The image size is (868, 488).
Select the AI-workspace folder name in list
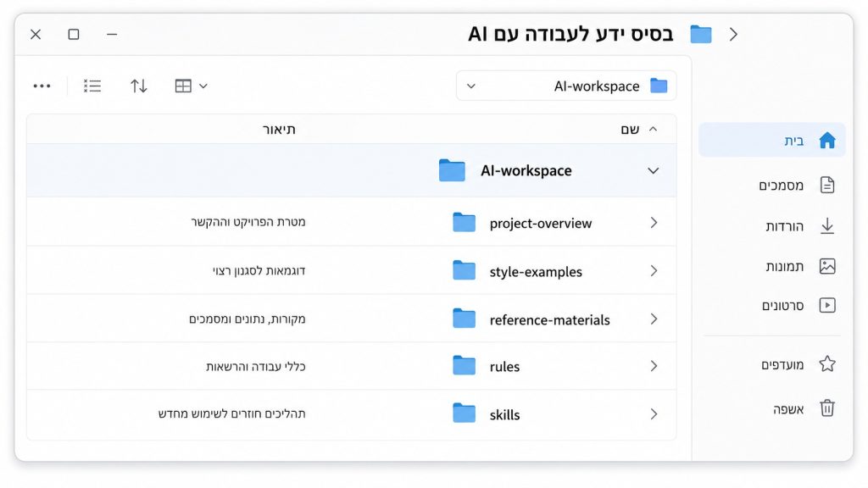tap(526, 171)
